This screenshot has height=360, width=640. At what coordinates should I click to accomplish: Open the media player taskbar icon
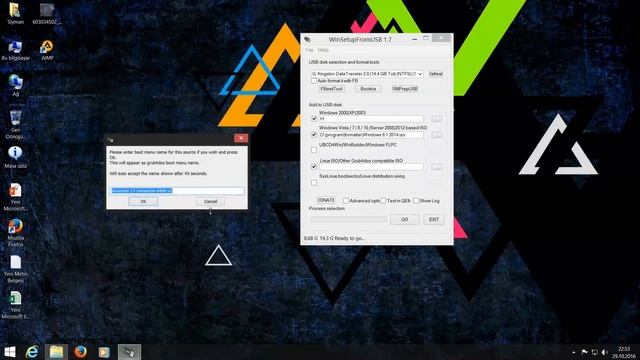tap(104, 352)
